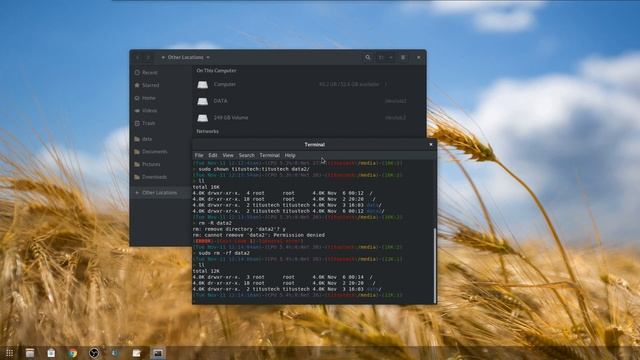Select the 'DATA' drive label

coord(220,101)
